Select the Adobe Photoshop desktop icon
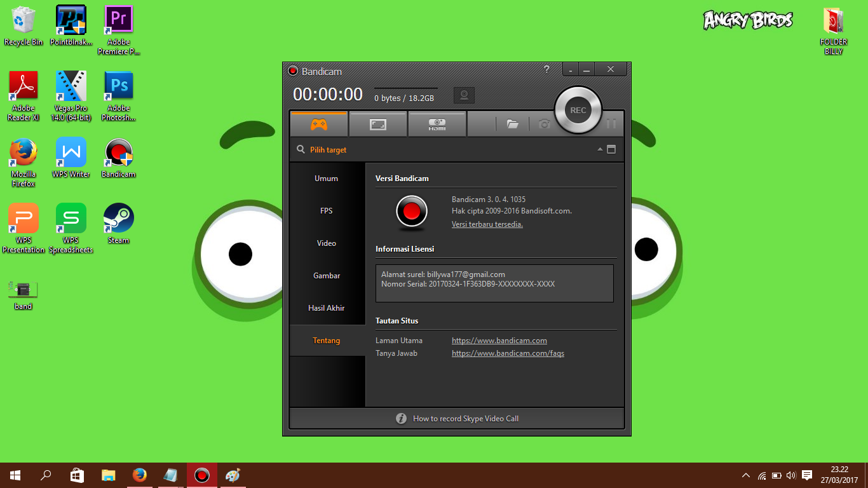868x488 pixels. 119,96
